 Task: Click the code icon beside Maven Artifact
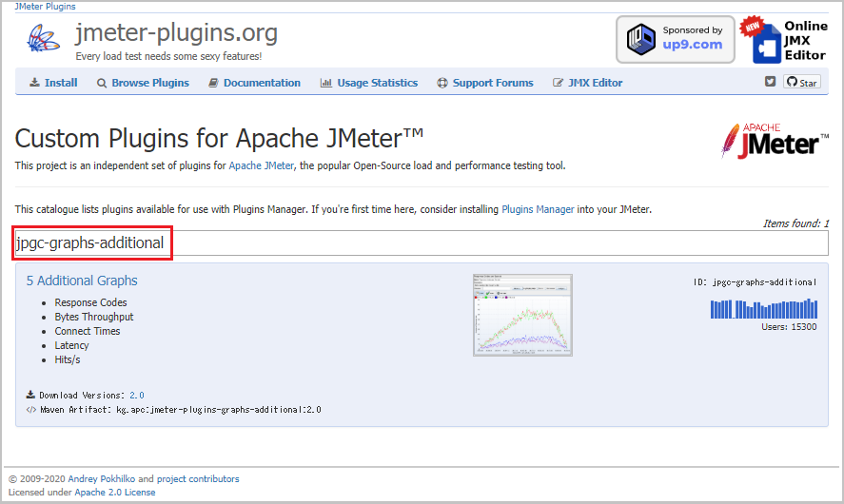(31, 409)
